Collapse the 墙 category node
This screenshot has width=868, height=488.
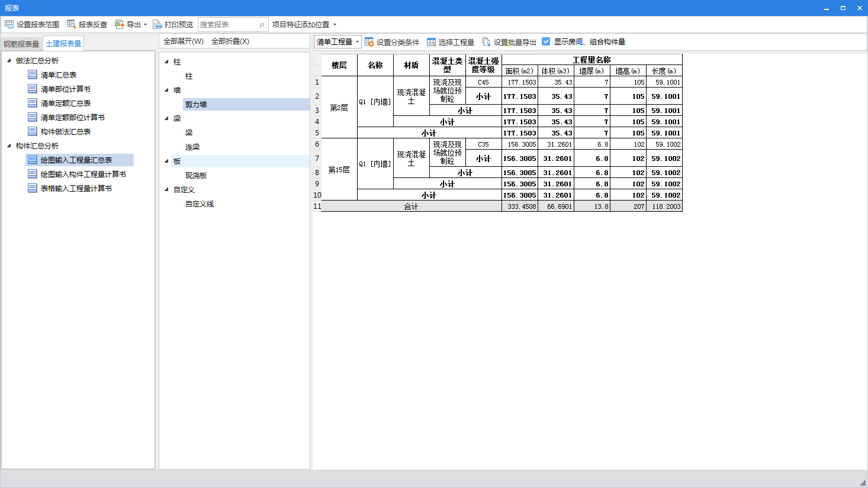pyautogui.click(x=166, y=90)
